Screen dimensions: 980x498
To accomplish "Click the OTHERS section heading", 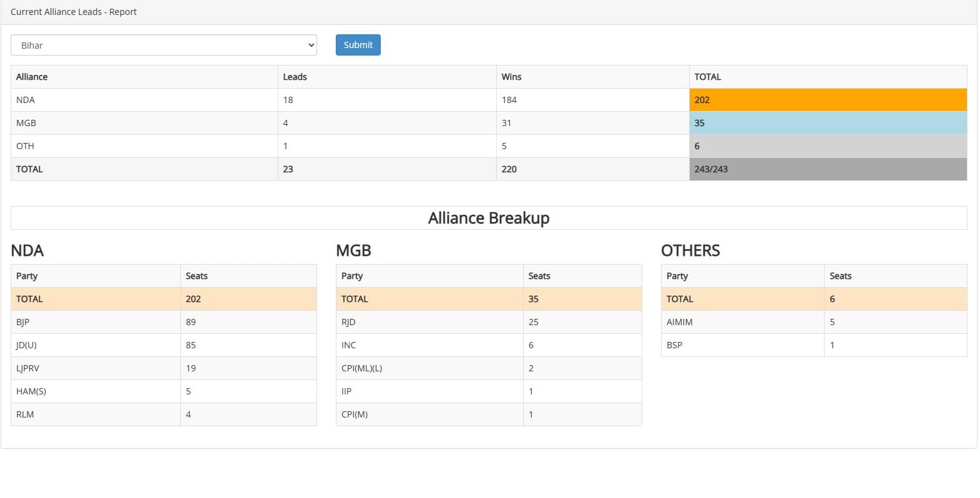I will (690, 250).
